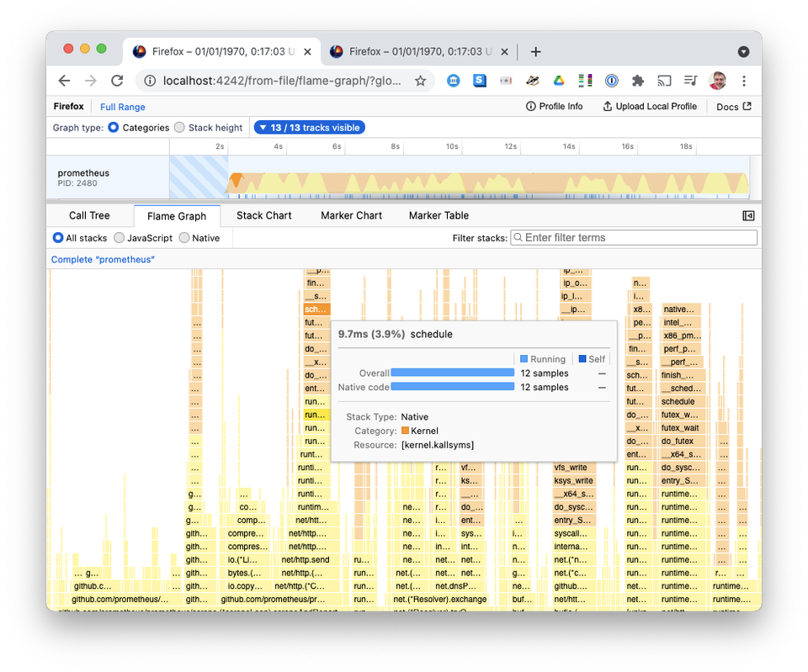Open the browser menu with the three-dot icon
Image resolution: width=808 pixels, height=672 pixels.
point(743,80)
